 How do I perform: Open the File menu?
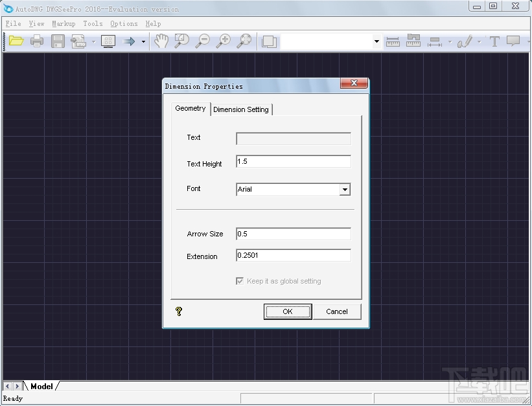tap(13, 24)
